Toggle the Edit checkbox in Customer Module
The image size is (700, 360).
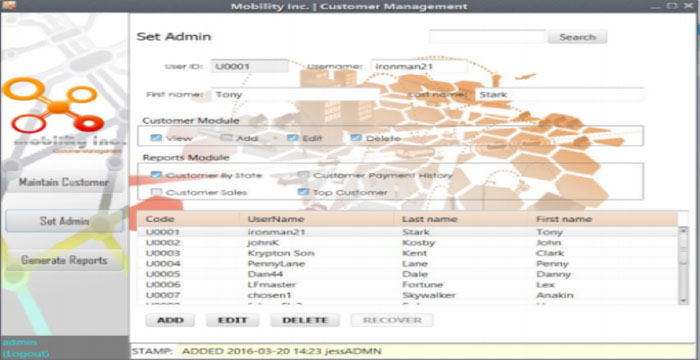(293, 138)
